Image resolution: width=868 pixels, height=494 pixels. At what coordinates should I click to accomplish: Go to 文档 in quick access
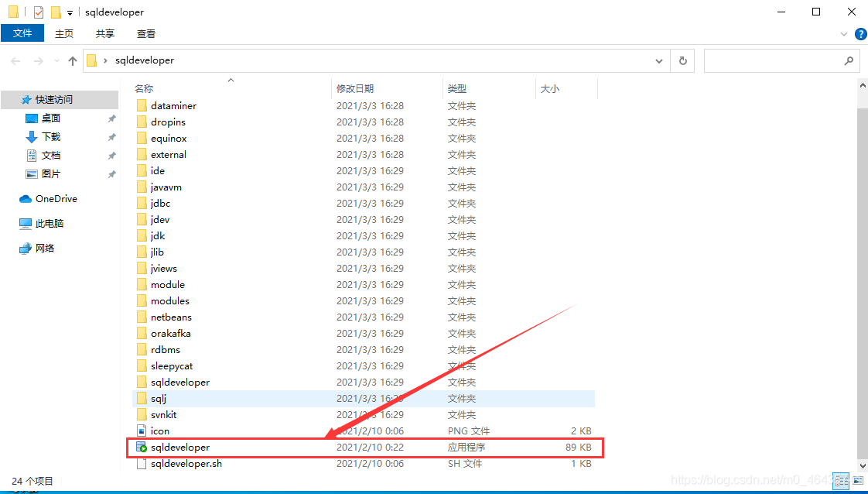[x=50, y=156]
